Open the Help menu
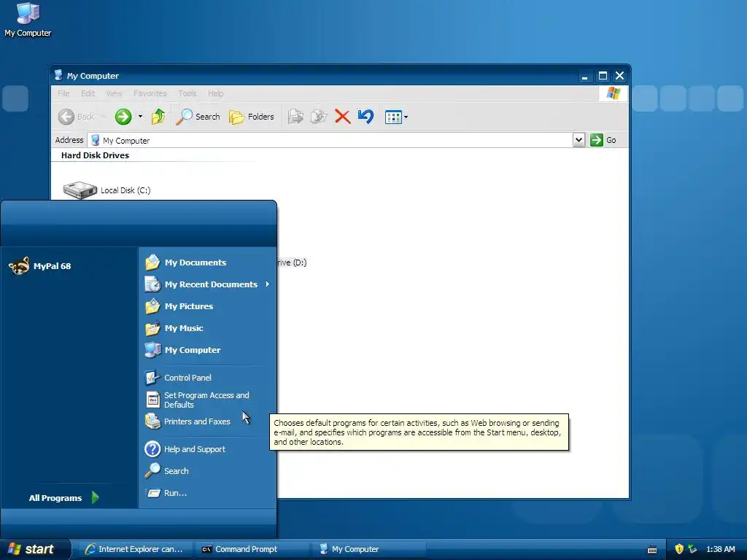 215,93
